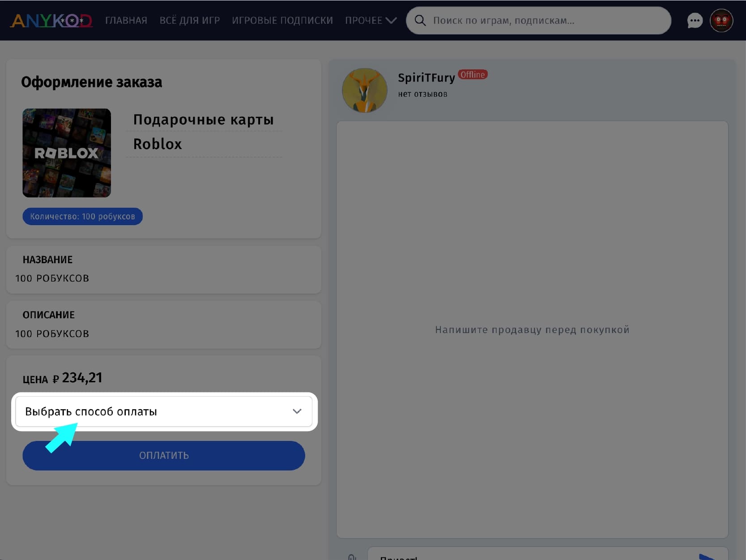Screen dimensions: 746x560
Task: Click the нет отзывов text
Action: pyautogui.click(x=423, y=94)
